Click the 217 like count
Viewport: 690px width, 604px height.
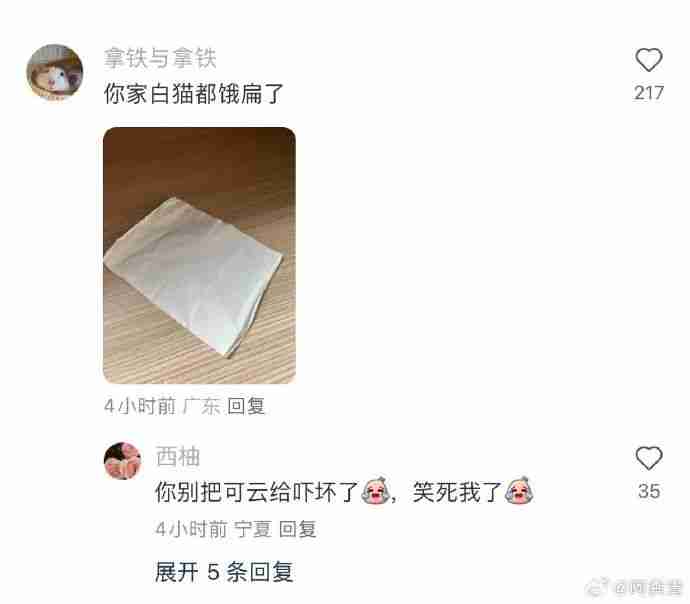pos(649,93)
